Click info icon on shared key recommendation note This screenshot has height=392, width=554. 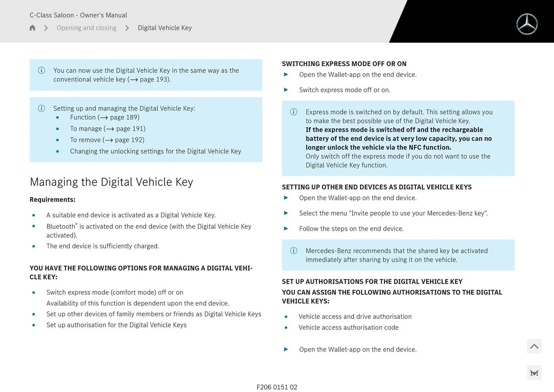point(294,251)
